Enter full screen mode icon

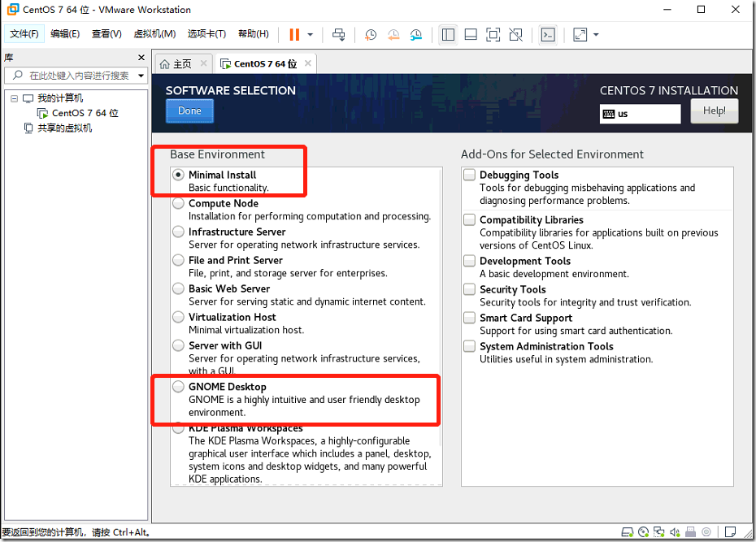click(x=493, y=35)
